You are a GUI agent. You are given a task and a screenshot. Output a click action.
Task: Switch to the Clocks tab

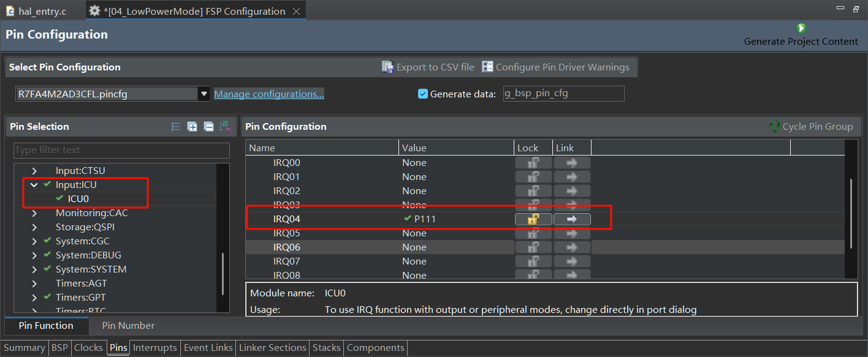pos(88,347)
